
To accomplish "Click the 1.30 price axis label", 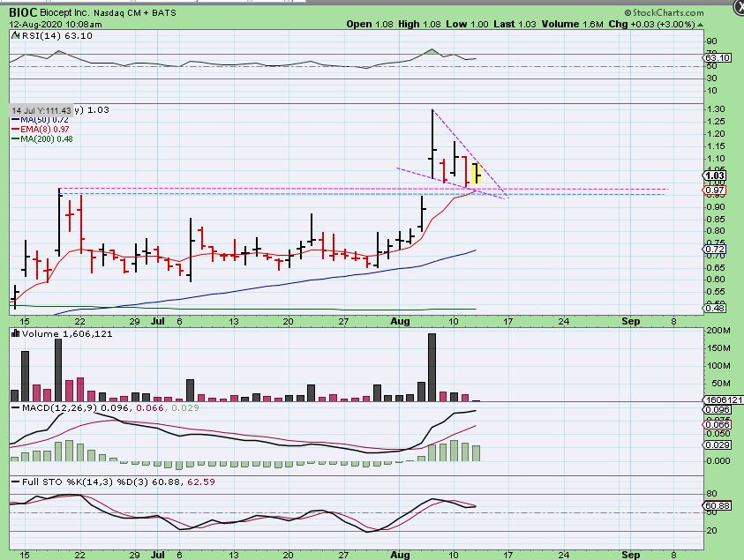I will pyautogui.click(x=716, y=109).
